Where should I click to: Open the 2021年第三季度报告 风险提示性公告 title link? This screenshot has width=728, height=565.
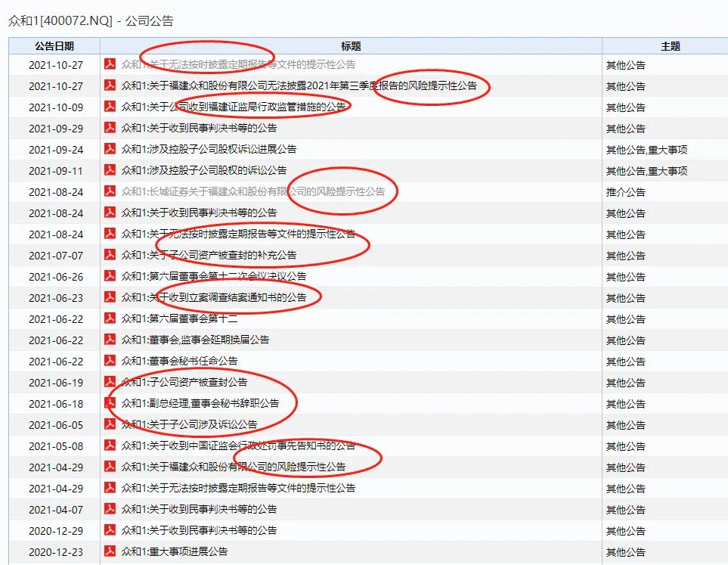click(299, 85)
